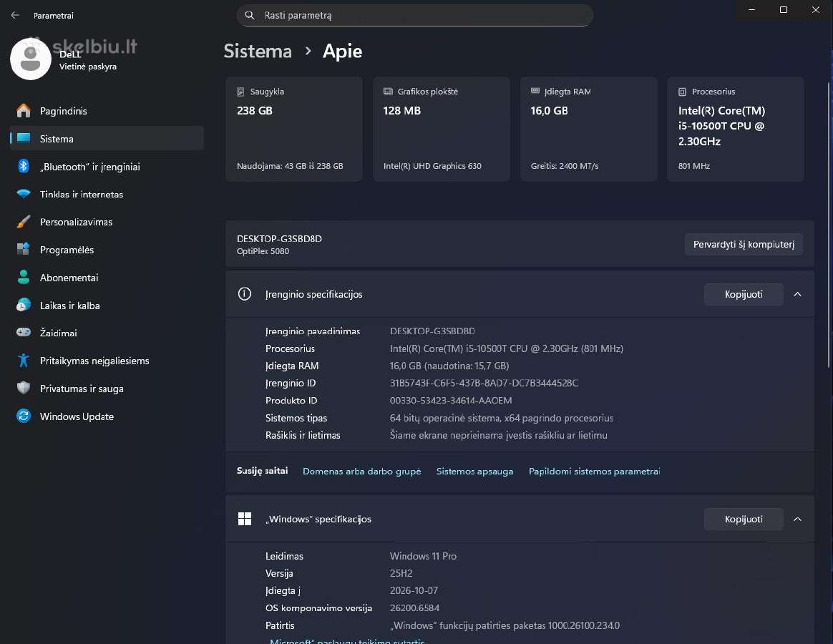Copy device specs with Kopijuoti button

[744, 294]
